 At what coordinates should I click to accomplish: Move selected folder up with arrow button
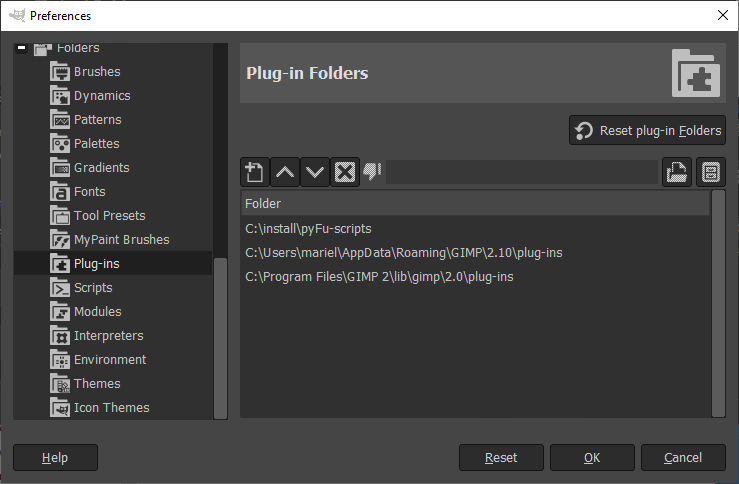click(x=285, y=172)
